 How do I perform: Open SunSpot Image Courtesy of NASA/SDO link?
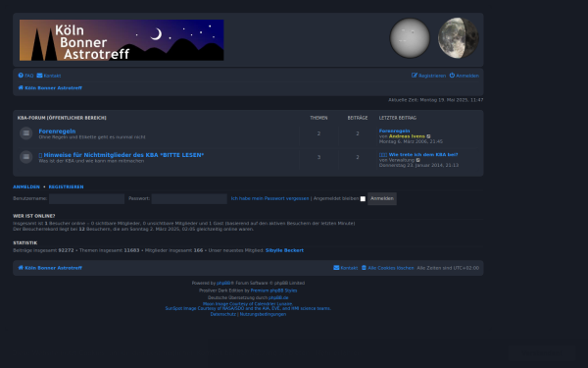click(248, 308)
